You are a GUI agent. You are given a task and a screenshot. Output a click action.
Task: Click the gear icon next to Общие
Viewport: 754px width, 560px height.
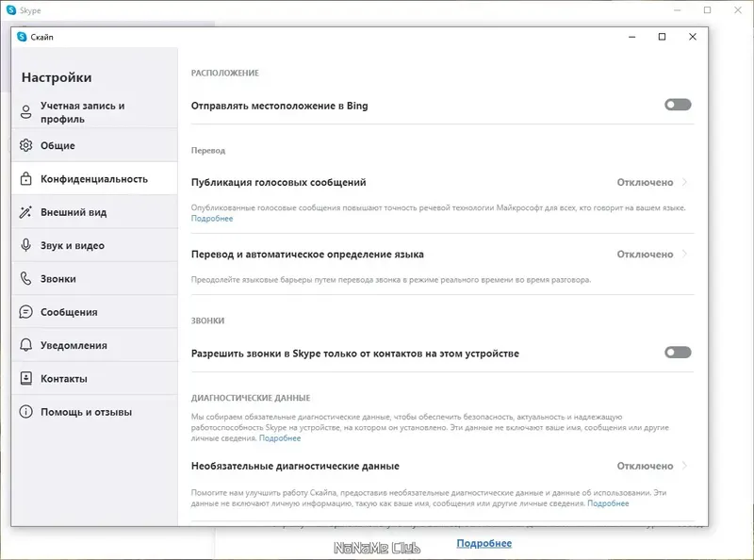click(26, 145)
